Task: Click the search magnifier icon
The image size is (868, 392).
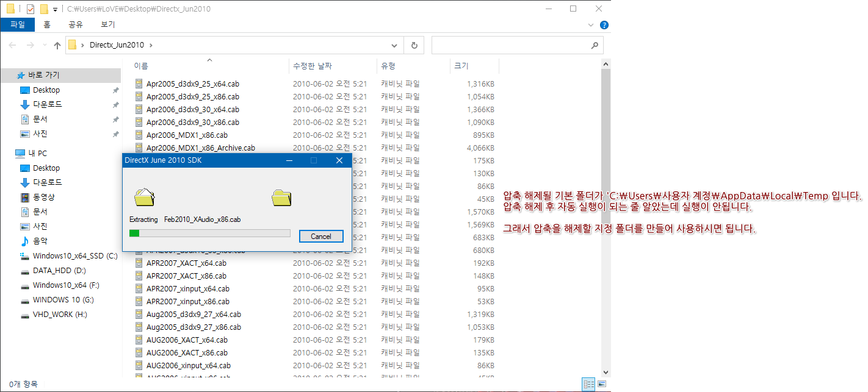Action: tap(595, 45)
